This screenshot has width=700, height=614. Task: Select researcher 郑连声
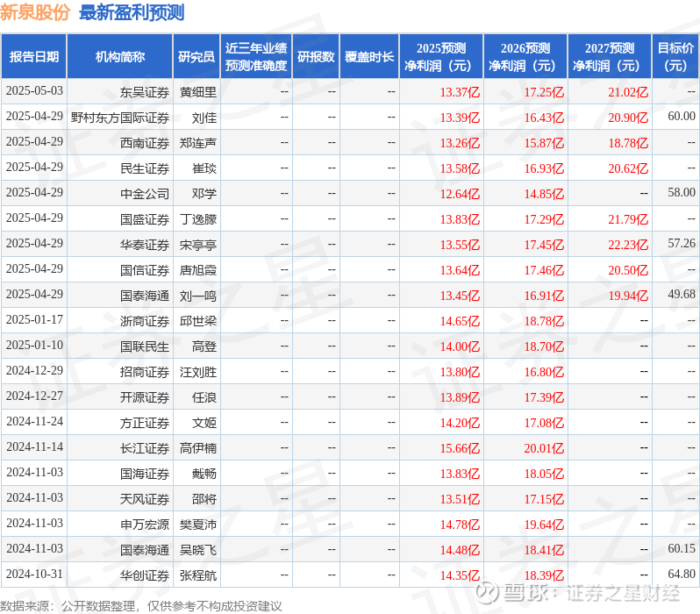(x=197, y=143)
